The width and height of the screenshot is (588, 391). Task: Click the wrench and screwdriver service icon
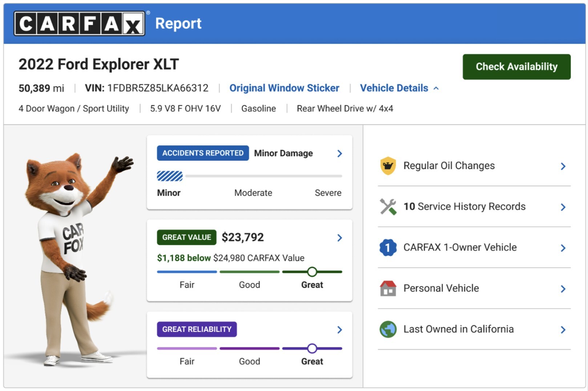388,207
